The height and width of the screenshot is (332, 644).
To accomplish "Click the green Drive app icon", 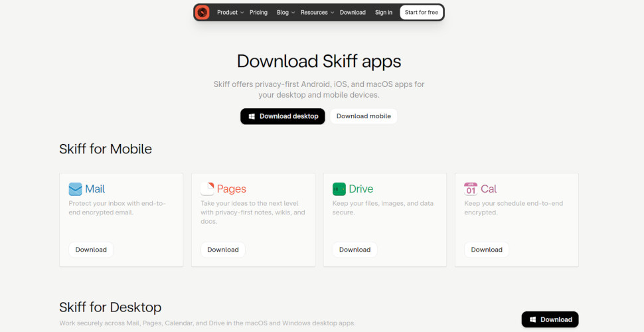I will click(339, 189).
